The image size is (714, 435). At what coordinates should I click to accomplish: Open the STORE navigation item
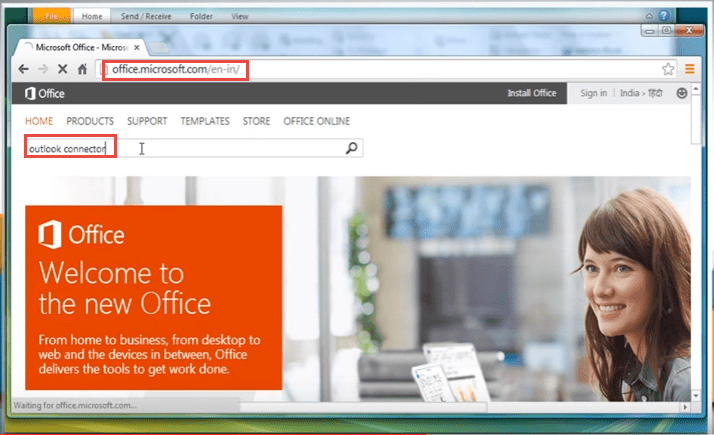(x=256, y=121)
